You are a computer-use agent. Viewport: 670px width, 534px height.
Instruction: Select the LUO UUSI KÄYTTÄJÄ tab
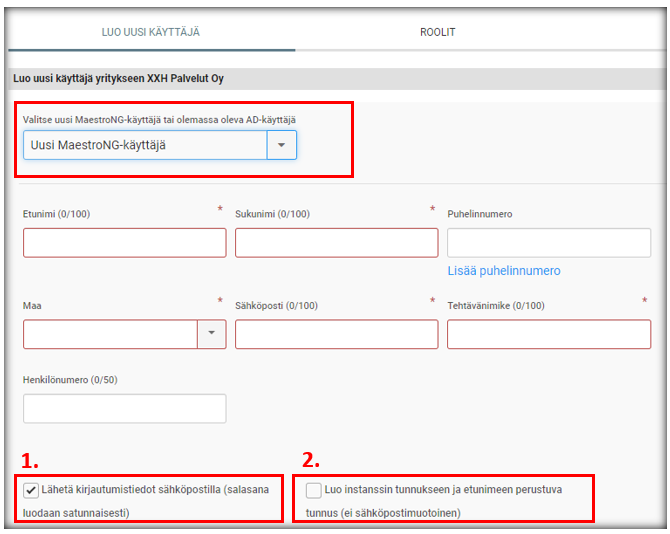click(151, 32)
